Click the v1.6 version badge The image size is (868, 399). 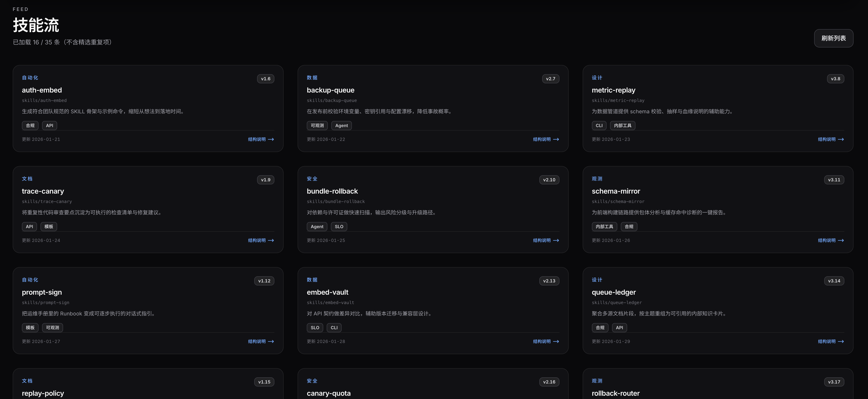pos(266,79)
